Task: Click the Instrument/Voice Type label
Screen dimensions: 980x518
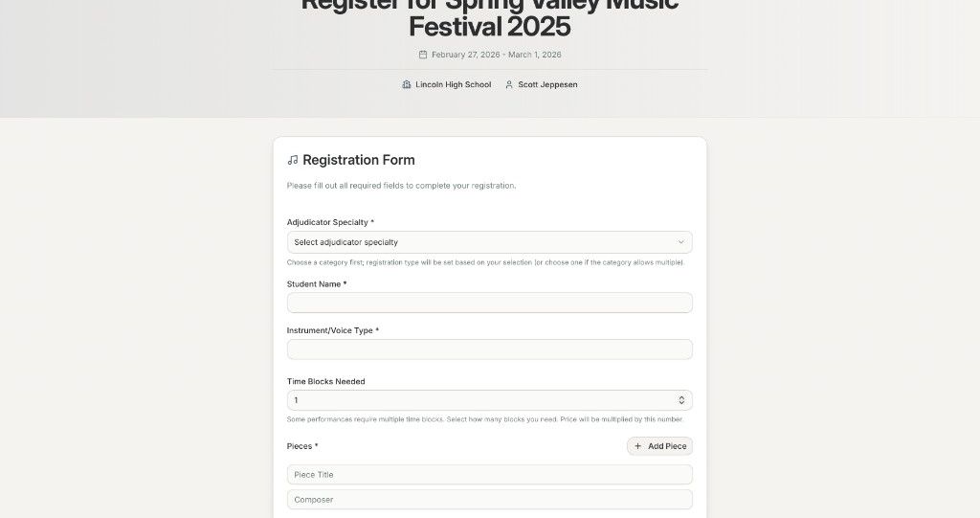Action: coord(332,330)
